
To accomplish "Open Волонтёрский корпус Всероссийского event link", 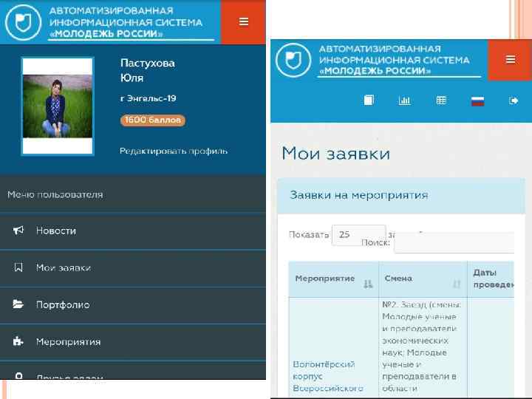I will pos(328,376).
